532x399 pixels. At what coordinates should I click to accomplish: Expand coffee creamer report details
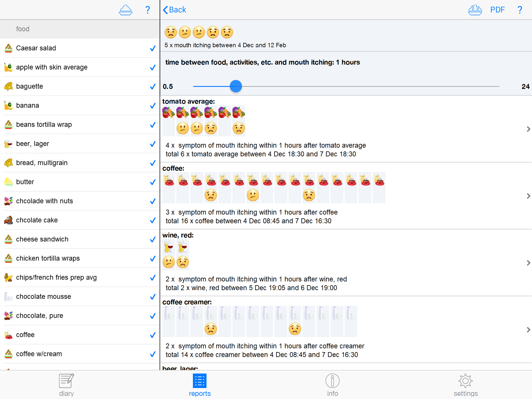tap(528, 330)
